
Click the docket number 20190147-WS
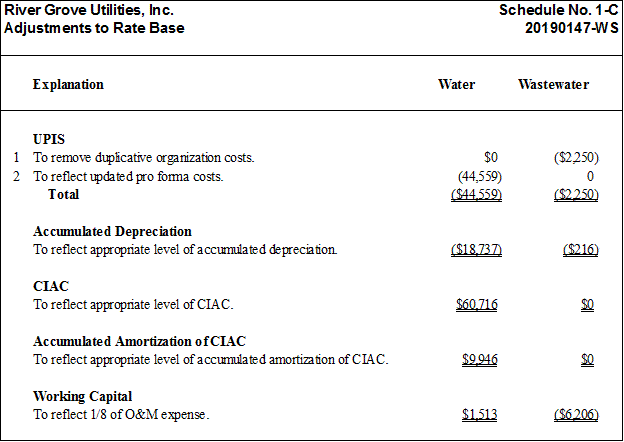[572, 28]
